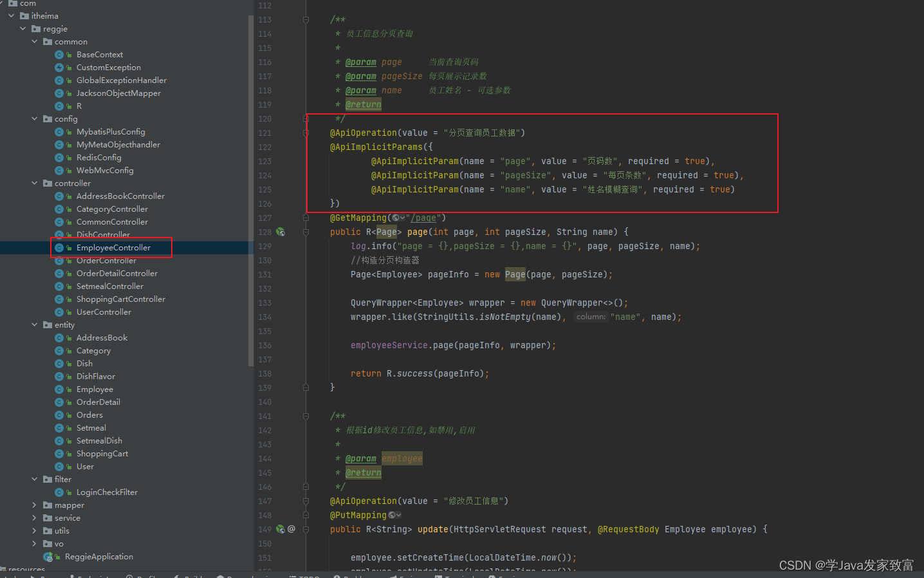Viewport: 924px width, 578px height.
Task: Open the ShoppingCart entity
Action: click(x=102, y=454)
